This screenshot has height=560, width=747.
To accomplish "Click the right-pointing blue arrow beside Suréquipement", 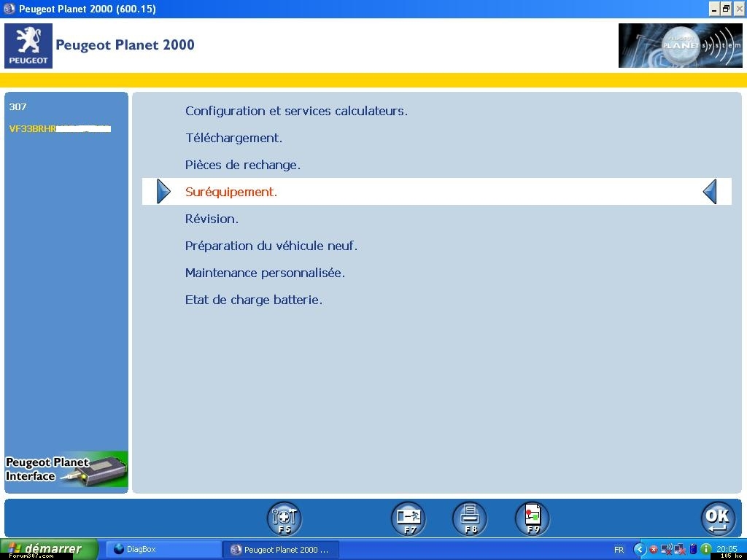I will (x=163, y=192).
